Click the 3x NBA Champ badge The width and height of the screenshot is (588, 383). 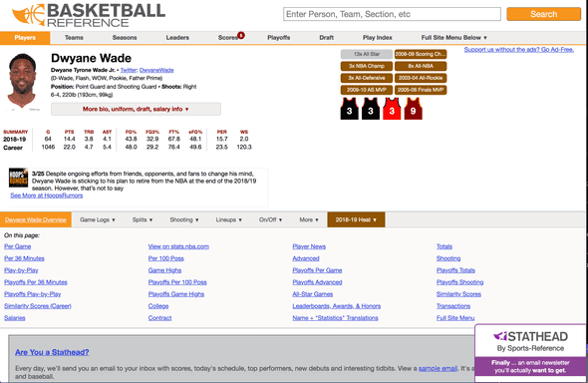[367, 66]
